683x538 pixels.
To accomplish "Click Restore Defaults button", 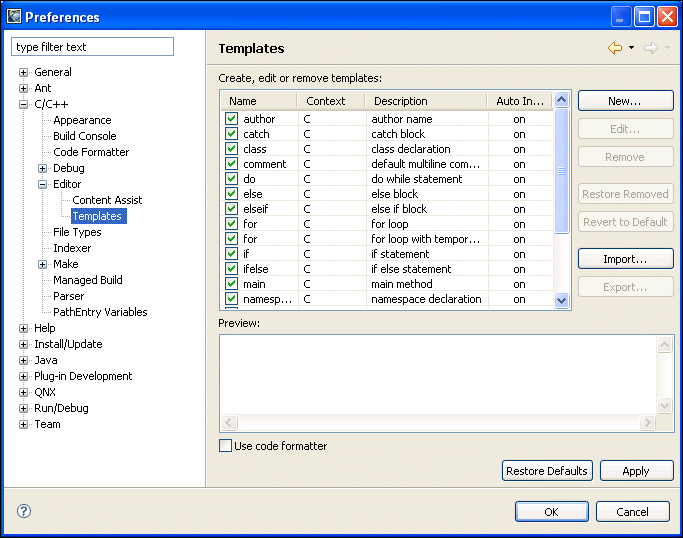I will click(x=547, y=471).
